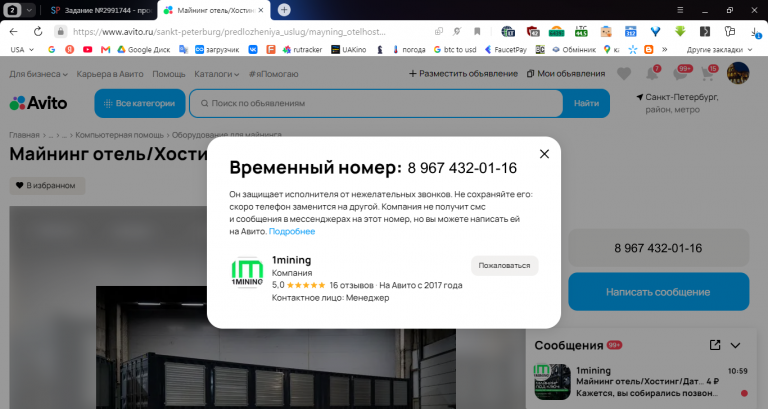The image size is (768, 409).
Task: Open the YouTube bookmark icon
Action: (x=88, y=49)
